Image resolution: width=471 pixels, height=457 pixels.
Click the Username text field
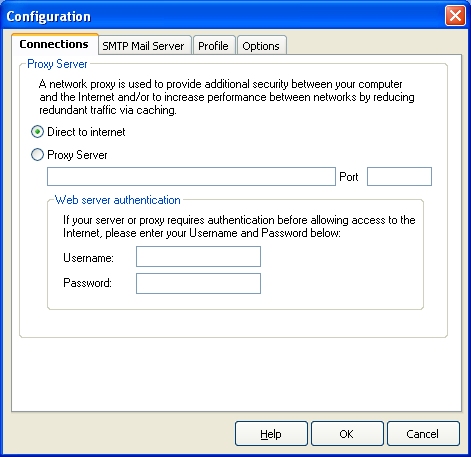pos(198,257)
